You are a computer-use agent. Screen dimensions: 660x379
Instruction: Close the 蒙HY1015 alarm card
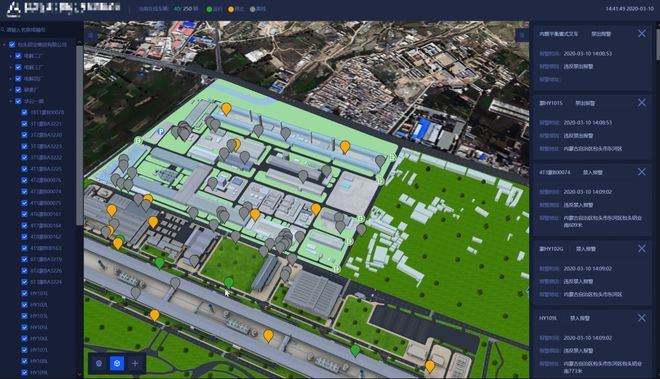point(642,102)
